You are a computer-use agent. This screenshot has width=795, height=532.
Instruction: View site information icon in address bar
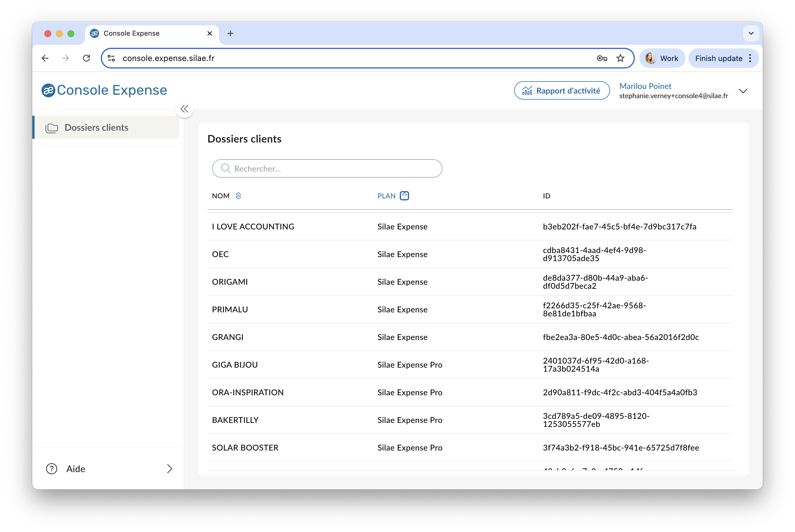pos(111,58)
